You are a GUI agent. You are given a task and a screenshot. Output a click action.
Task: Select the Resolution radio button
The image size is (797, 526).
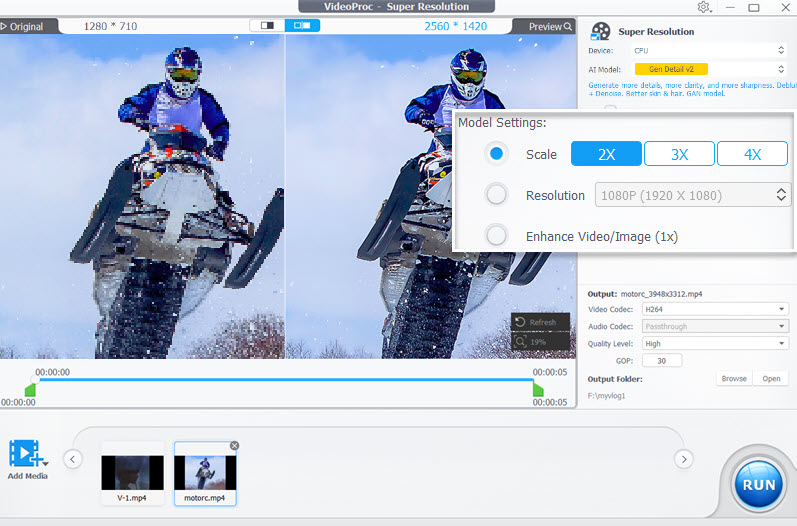tap(496, 195)
